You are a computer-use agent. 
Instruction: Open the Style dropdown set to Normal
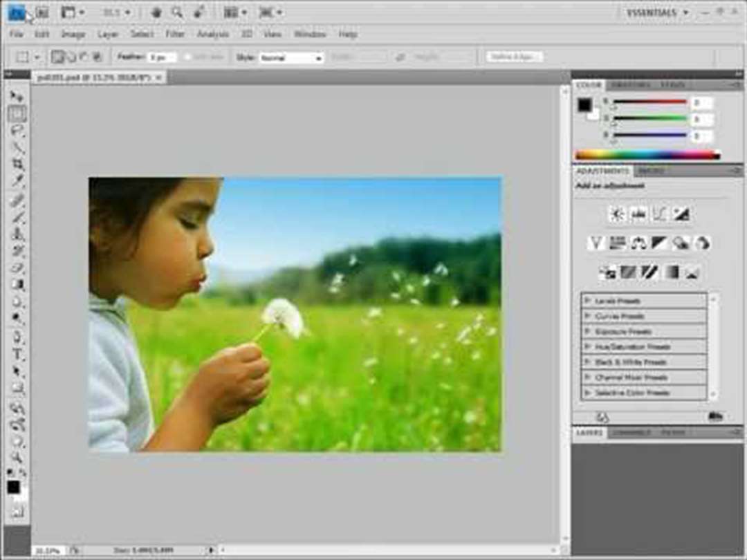290,57
